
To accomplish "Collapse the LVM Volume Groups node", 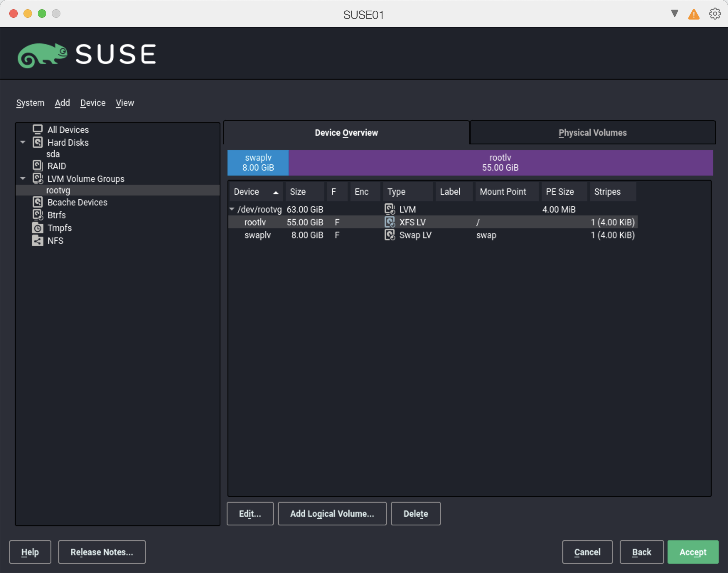I will point(23,178).
